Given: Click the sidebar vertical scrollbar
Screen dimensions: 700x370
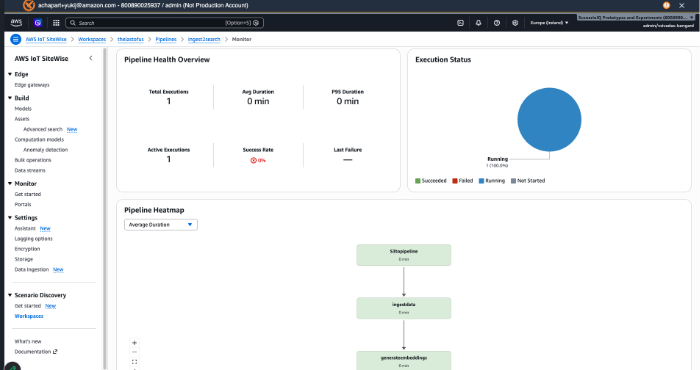Looking at the screenshot, I should coord(104,208).
